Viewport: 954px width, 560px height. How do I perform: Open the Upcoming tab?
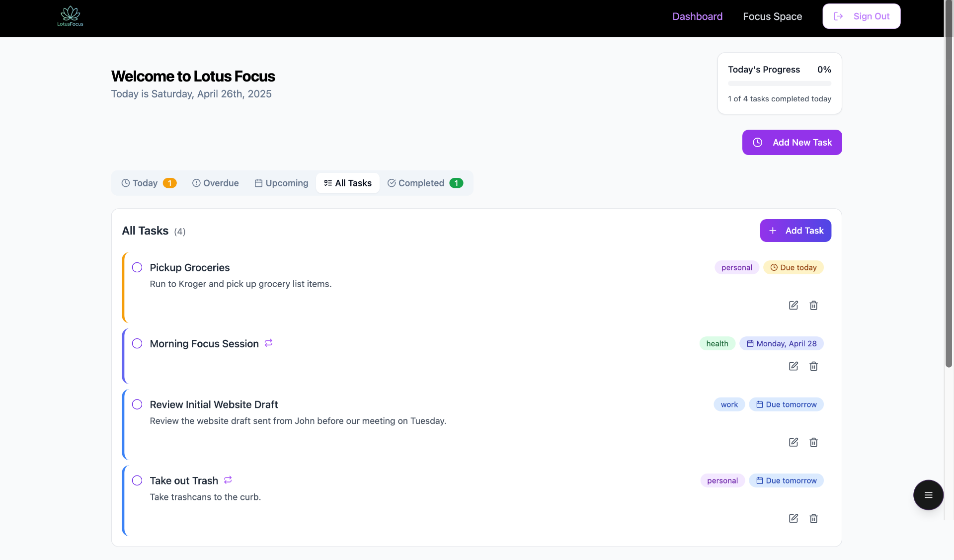click(x=281, y=183)
